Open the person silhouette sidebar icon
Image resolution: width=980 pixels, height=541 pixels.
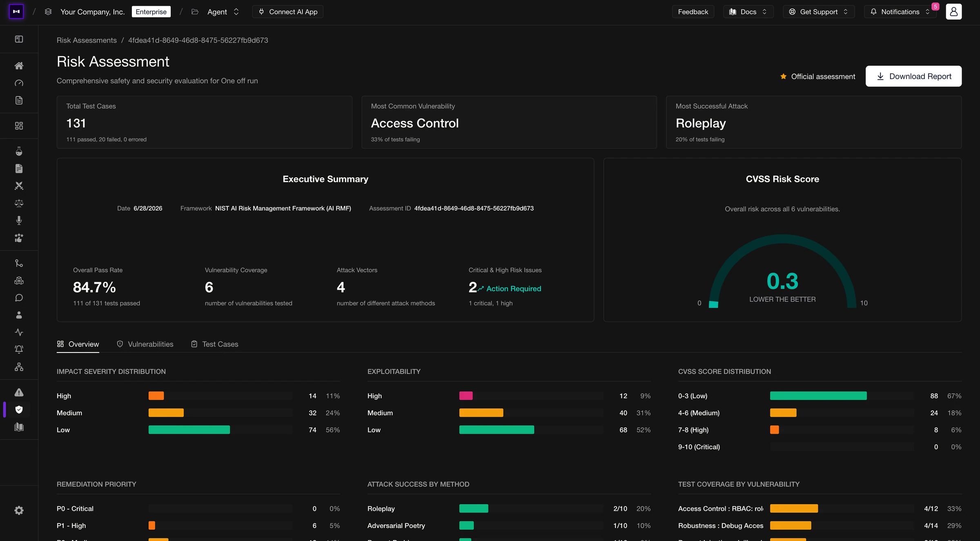click(x=19, y=315)
